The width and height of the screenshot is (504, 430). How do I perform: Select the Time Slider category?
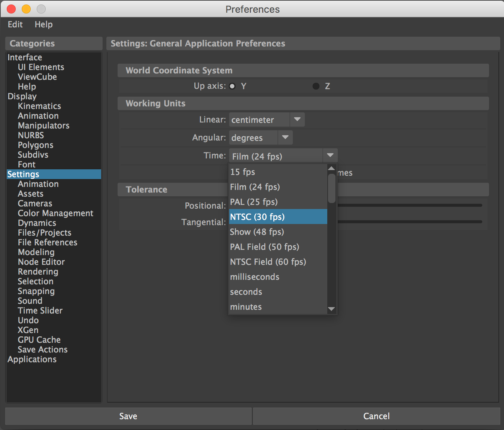pyautogui.click(x=40, y=311)
